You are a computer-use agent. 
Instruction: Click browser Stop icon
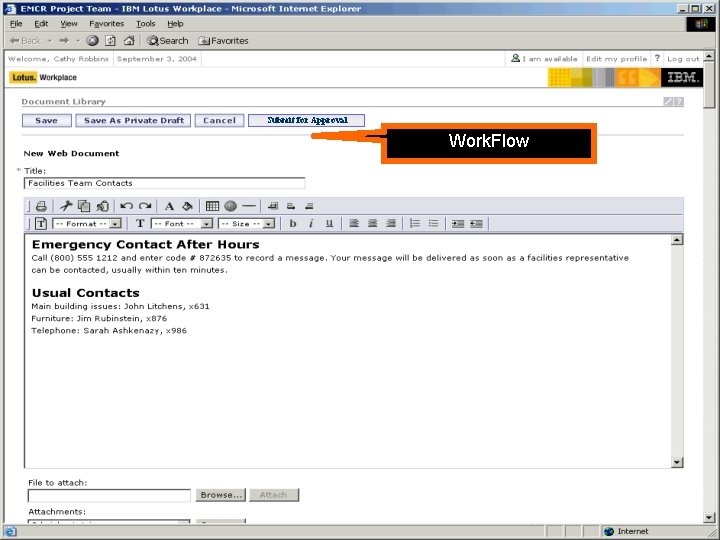92,41
